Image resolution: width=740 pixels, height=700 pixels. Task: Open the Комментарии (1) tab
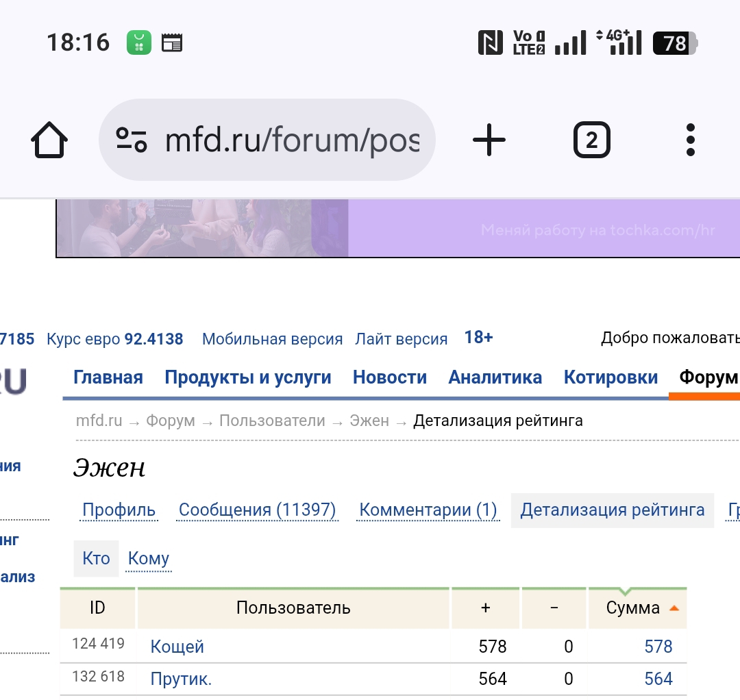428,510
